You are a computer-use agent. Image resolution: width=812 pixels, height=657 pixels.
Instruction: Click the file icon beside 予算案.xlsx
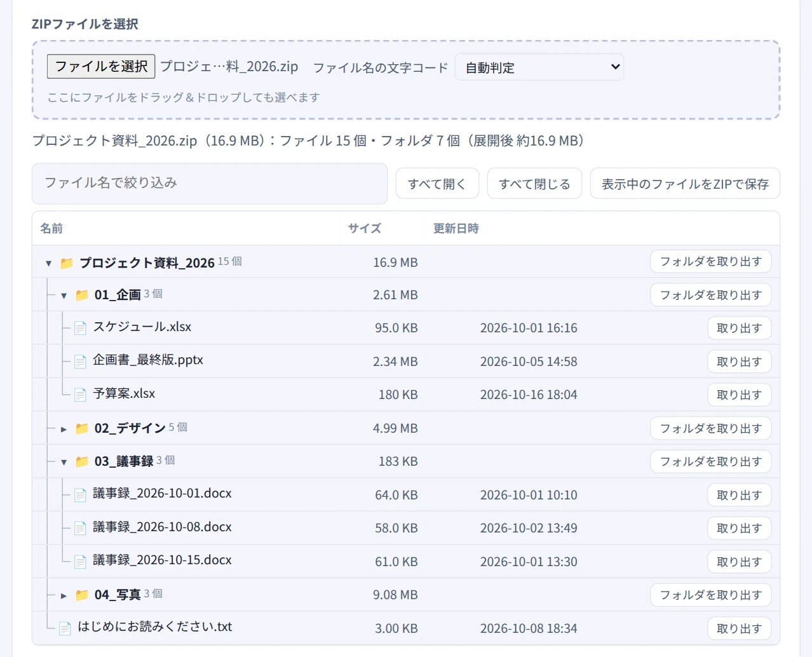[80, 395]
